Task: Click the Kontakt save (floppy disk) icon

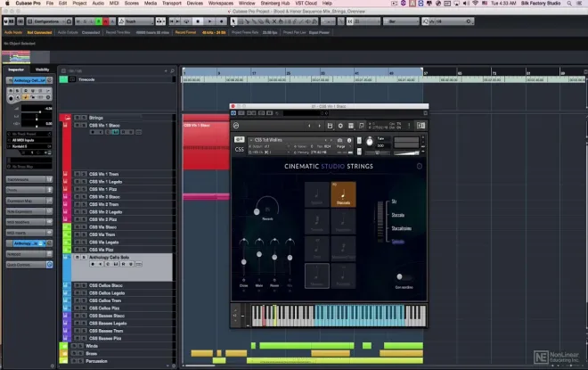Action: 330,126
